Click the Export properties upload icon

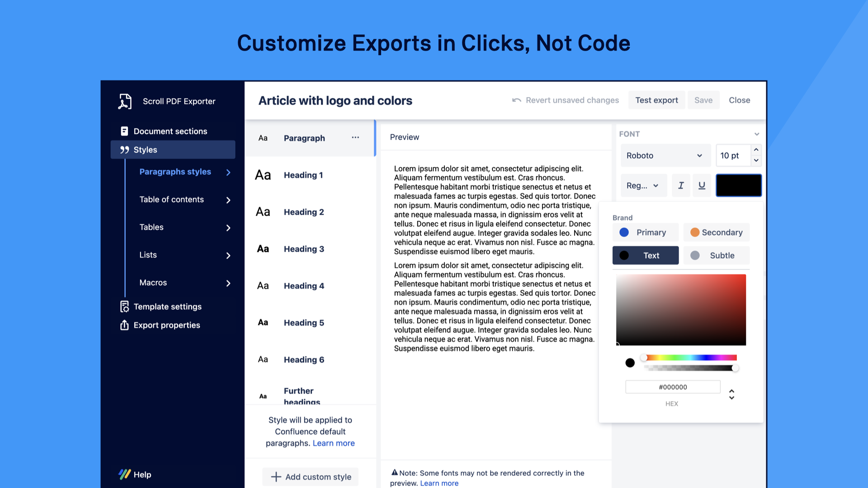click(x=124, y=325)
